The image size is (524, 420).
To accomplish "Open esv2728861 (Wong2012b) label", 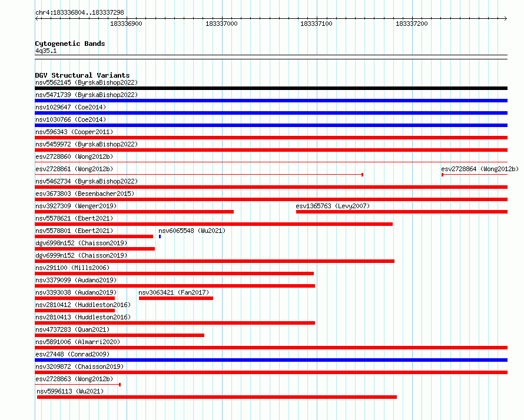I will pos(74,169).
